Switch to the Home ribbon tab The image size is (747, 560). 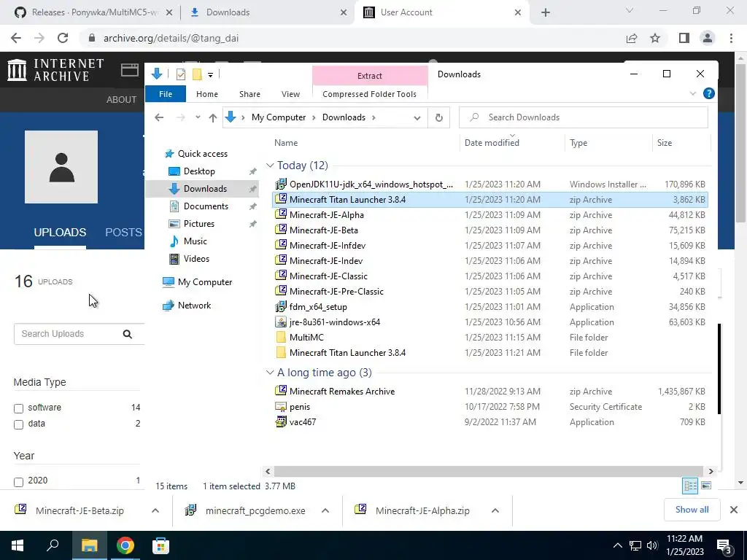coord(206,94)
